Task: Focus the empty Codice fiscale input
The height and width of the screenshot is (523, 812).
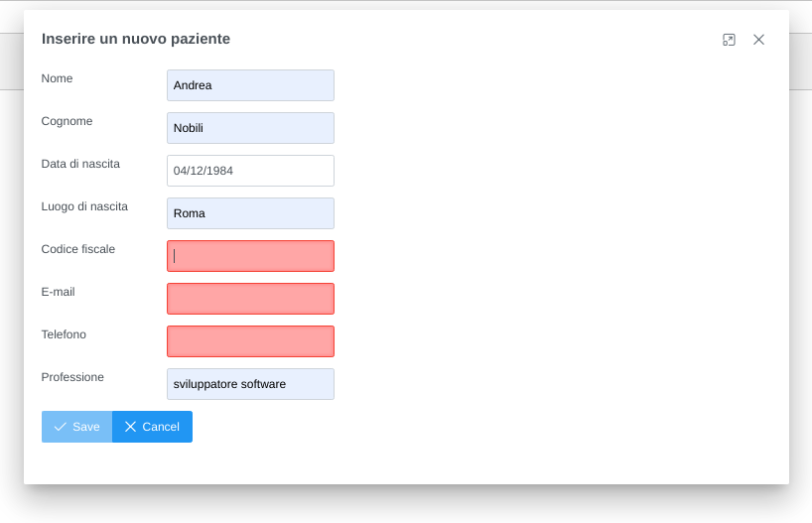Action: point(250,256)
